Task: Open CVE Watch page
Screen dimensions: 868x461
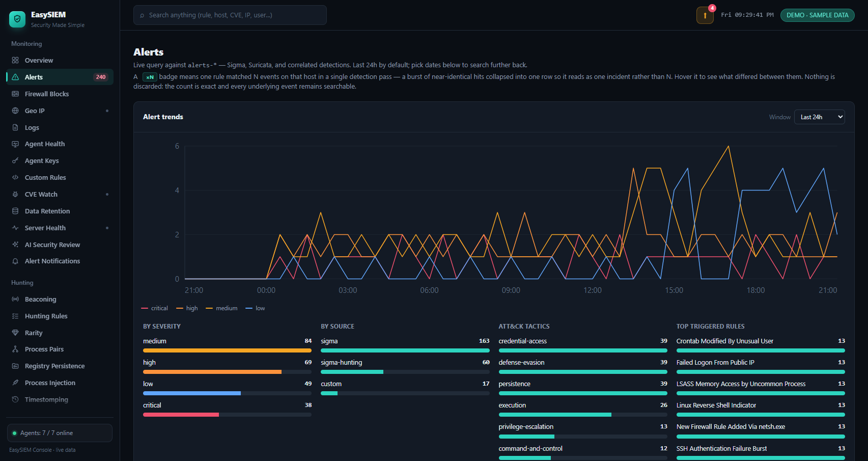Action: 60,195
